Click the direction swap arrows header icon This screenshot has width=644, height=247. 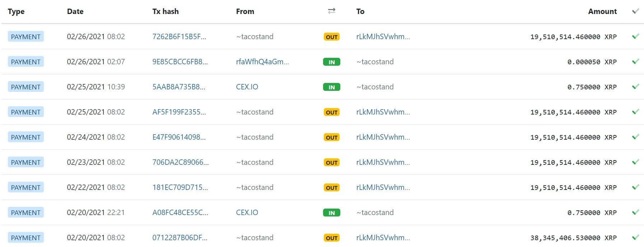pos(332,11)
